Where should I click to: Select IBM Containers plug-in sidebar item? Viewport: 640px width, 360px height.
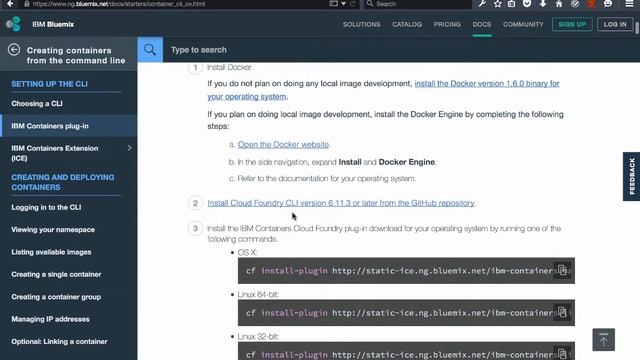click(x=69, y=126)
